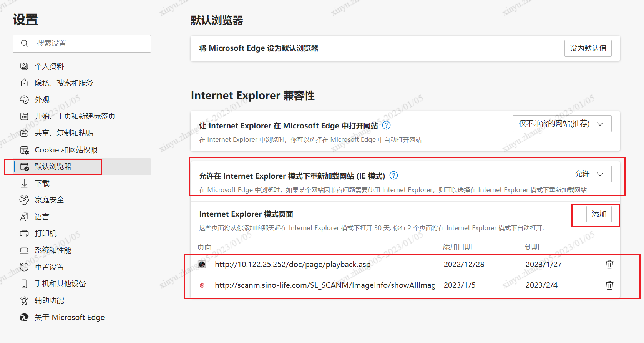Screen dimensions: 644x343
Task: Select 重置设置 in the sidebar
Action: coord(49,267)
